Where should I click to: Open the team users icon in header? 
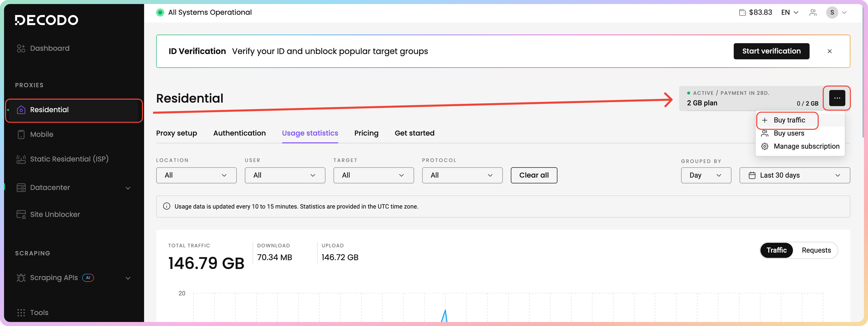tap(813, 13)
